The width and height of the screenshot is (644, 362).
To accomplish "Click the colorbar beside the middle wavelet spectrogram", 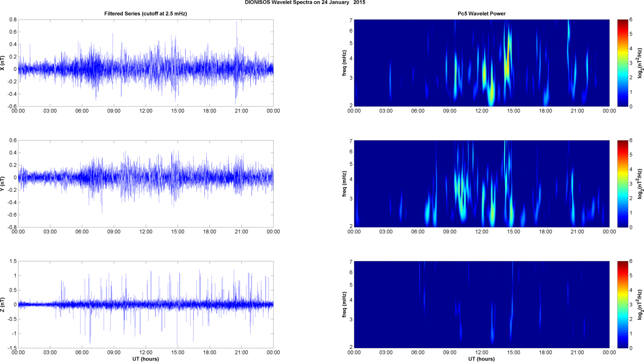I will point(622,184).
